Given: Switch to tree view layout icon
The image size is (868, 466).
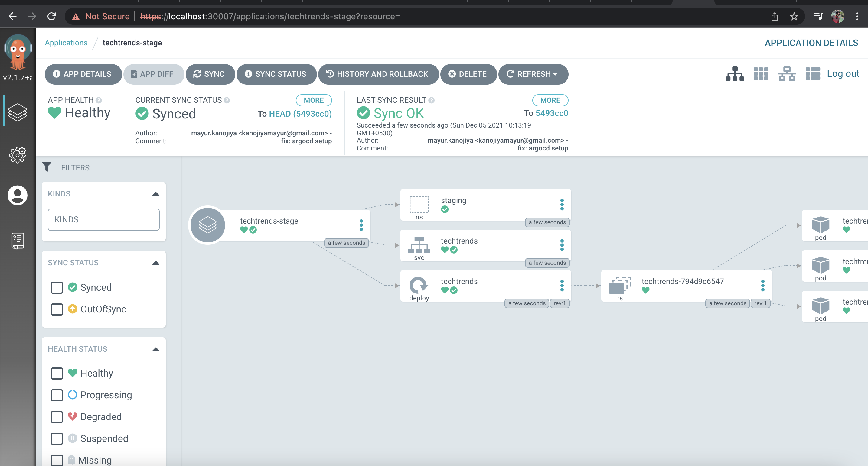Looking at the screenshot, I should coord(735,74).
